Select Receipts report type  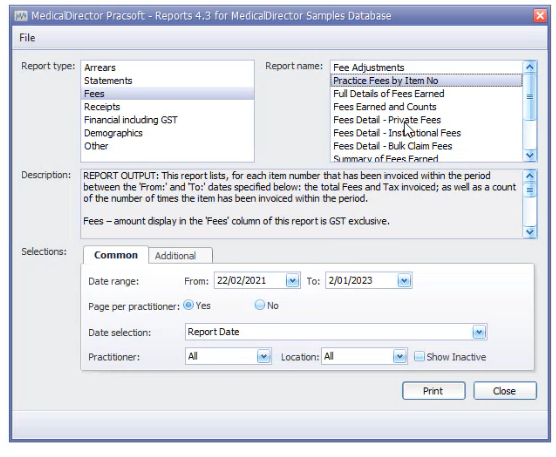(x=167, y=107)
